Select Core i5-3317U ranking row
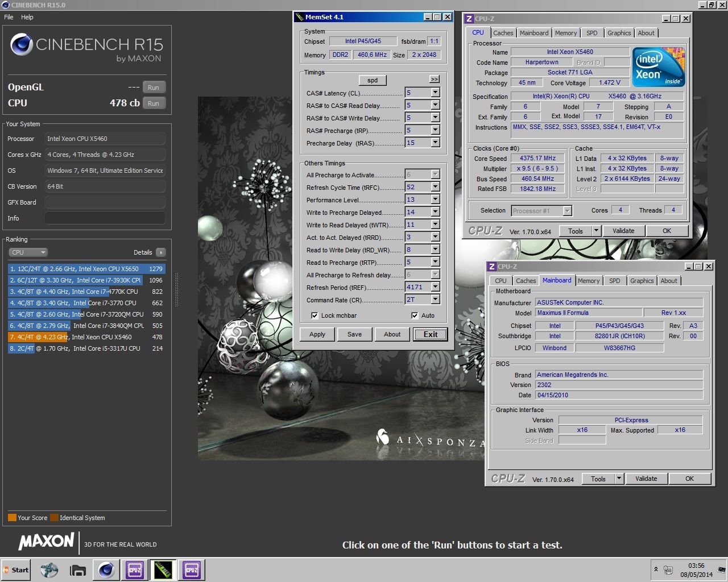The width and height of the screenshot is (728, 582). (x=86, y=348)
